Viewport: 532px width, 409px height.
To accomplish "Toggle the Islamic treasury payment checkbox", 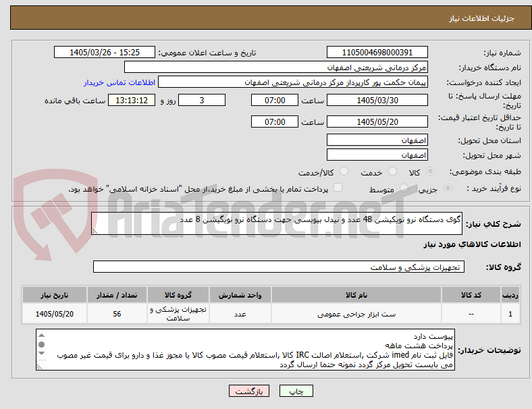I will click(x=338, y=188).
